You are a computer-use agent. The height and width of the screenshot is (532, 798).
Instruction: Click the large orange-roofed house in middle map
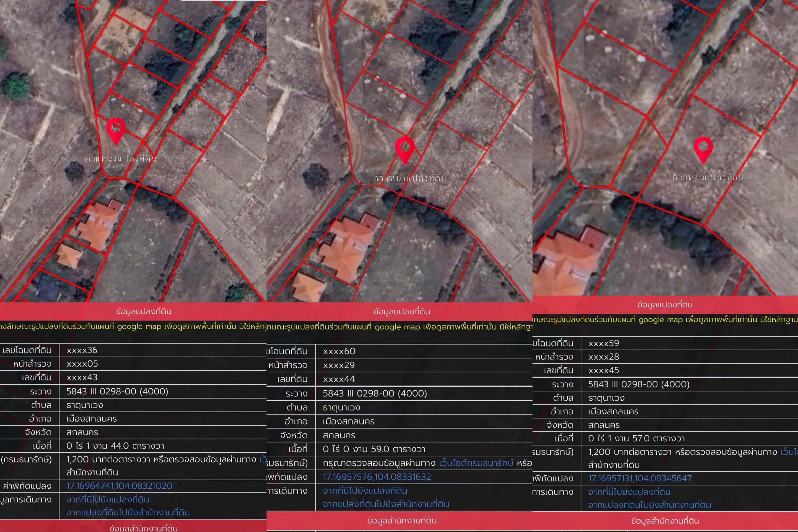[349, 247]
